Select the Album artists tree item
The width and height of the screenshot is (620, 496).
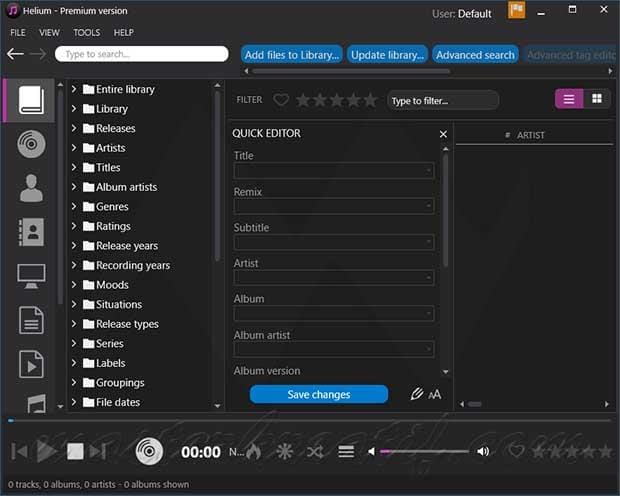pyautogui.click(x=126, y=187)
